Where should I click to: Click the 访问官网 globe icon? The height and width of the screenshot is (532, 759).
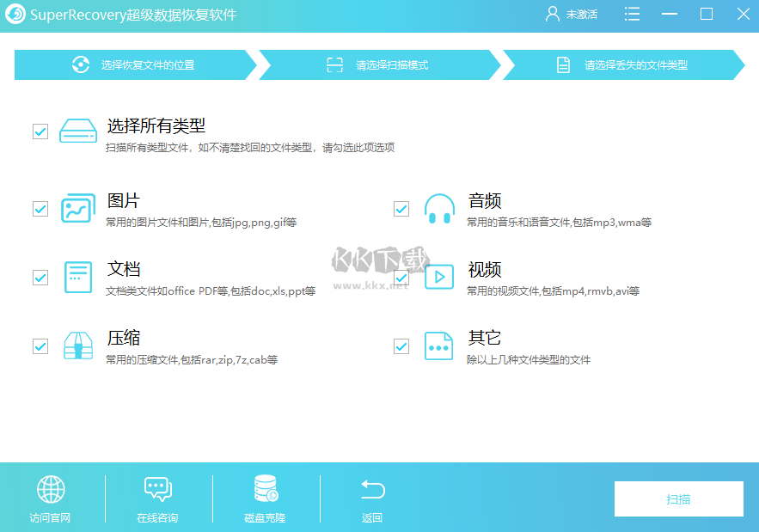(52, 490)
